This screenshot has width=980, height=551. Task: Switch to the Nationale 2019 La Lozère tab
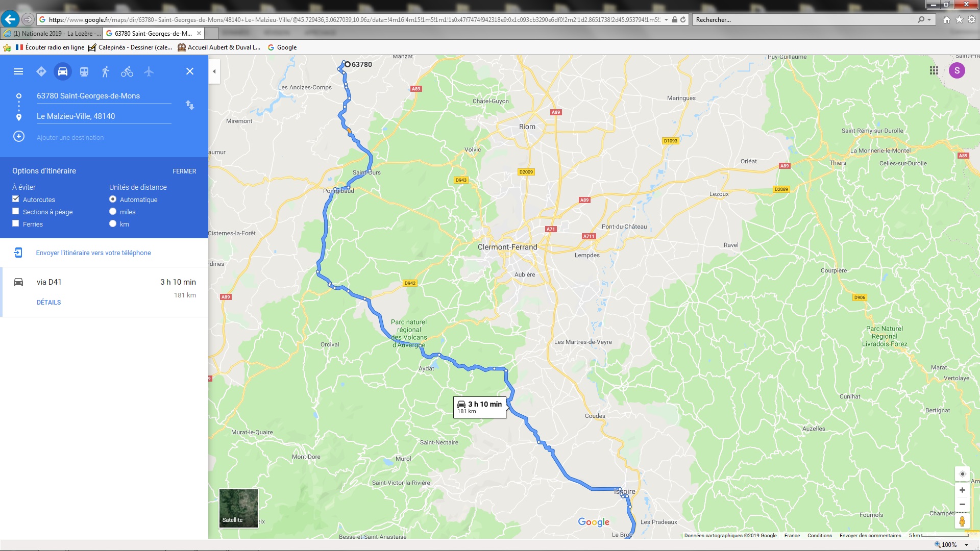(52, 34)
